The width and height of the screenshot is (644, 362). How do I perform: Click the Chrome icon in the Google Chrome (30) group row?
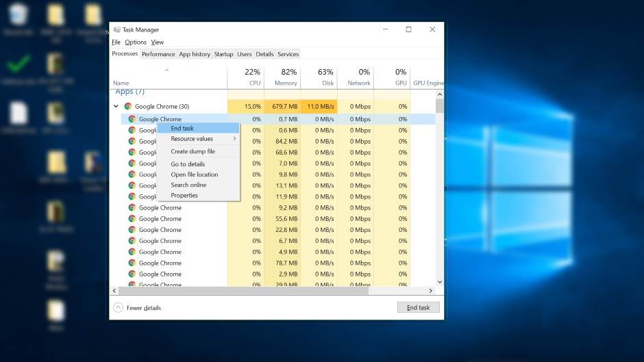pyautogui.click(x=128, y=107)
